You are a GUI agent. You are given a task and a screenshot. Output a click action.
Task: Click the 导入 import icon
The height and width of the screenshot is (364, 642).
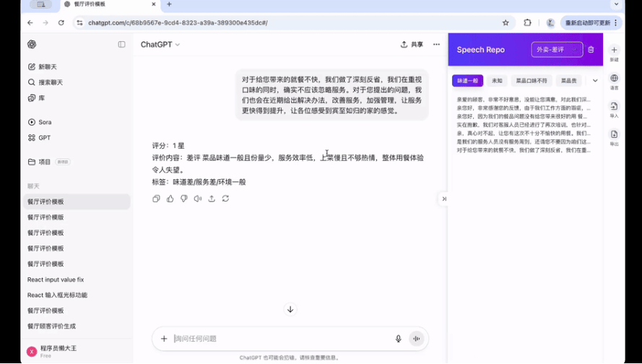click(x=614, y=107)
